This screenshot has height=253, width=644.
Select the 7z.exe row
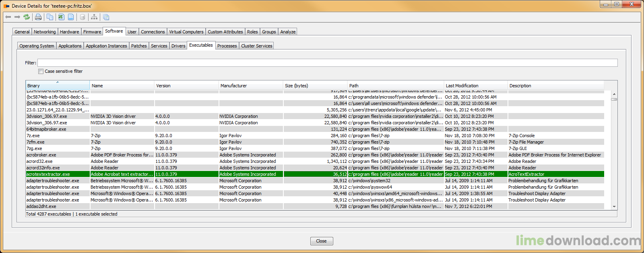[315, 136]
